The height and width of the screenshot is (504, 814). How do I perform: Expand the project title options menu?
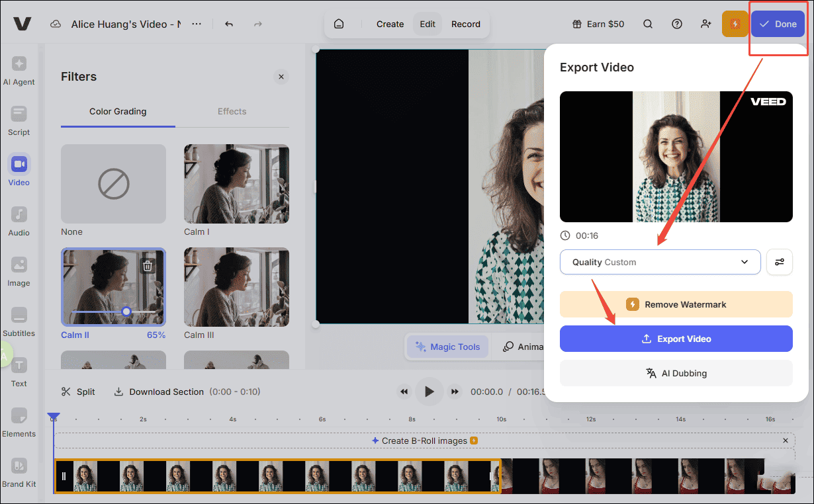coord(196,24)
